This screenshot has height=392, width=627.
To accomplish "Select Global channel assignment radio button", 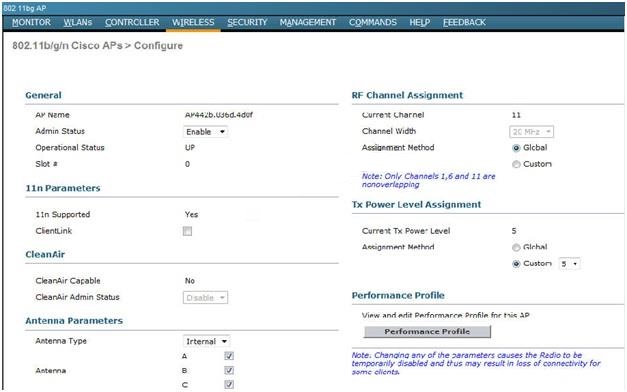I will (516, 148).
